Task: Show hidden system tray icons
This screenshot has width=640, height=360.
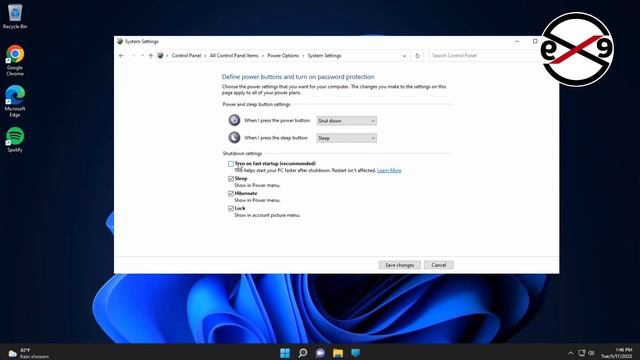Action: click(571, 353)
